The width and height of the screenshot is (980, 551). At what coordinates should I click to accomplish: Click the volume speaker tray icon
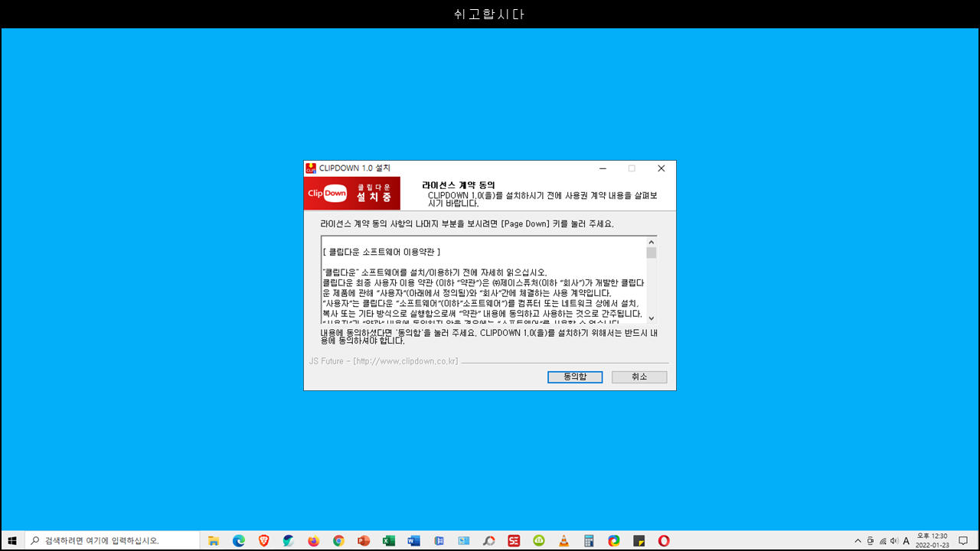[x=894, y=540]
